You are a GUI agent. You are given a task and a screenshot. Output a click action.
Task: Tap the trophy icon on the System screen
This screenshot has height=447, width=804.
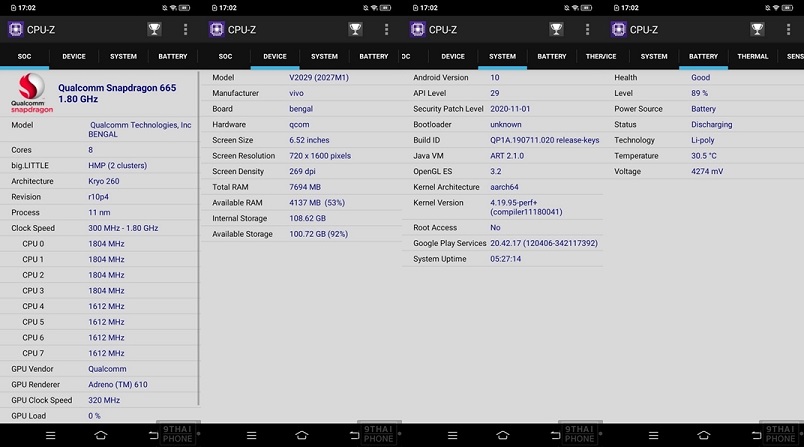point(556,29)
